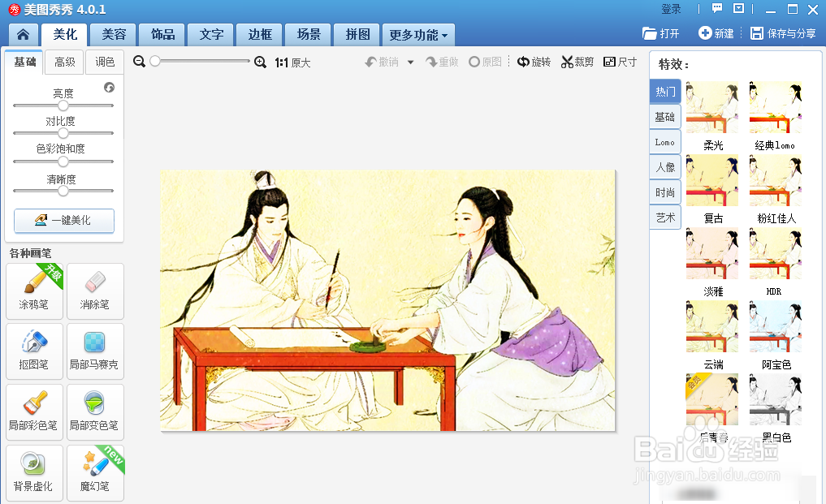The width and height of the screenshot is (826, 504).
Task: Apply the 复古 effect thumbnail
Action: (712, 180)
